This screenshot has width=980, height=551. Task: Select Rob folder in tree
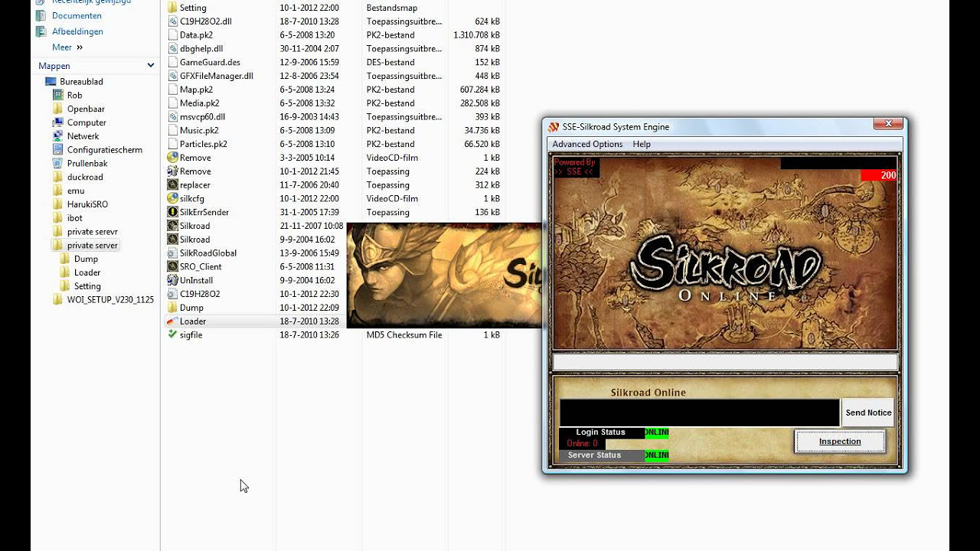point(74,96)
